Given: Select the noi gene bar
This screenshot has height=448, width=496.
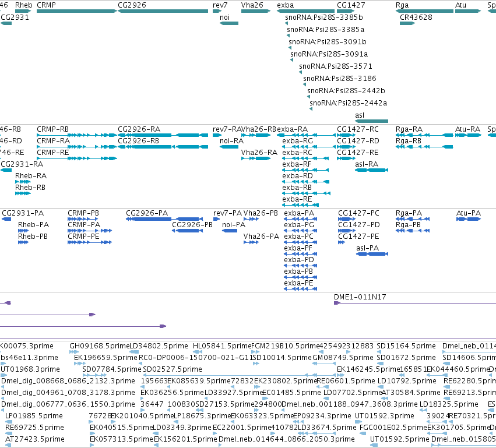Looking at the screenshot, I should click(x=229, y=23).
